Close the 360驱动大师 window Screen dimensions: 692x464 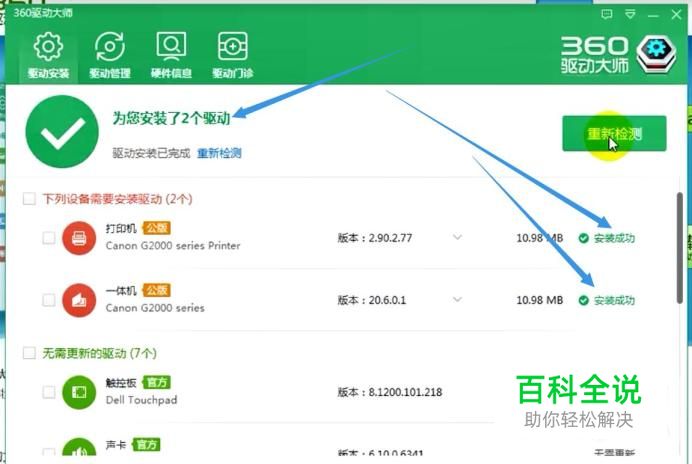[676, 15]
